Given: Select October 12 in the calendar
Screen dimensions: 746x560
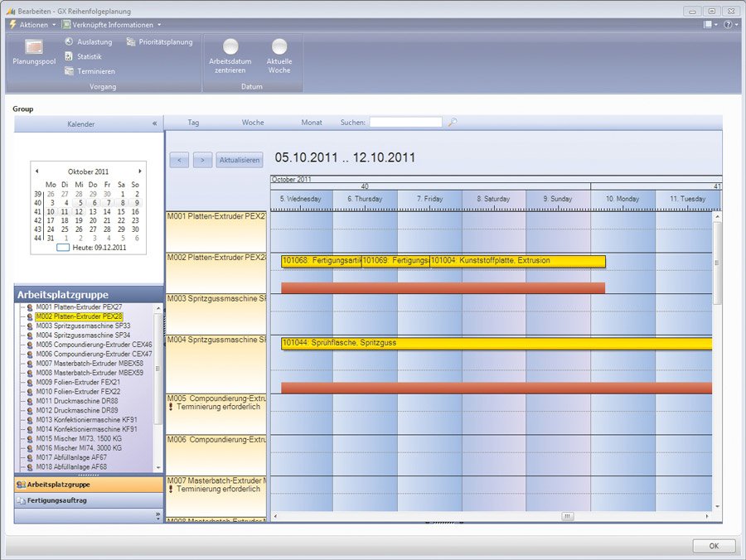Looking at the screenshot, I should point(79,211).
